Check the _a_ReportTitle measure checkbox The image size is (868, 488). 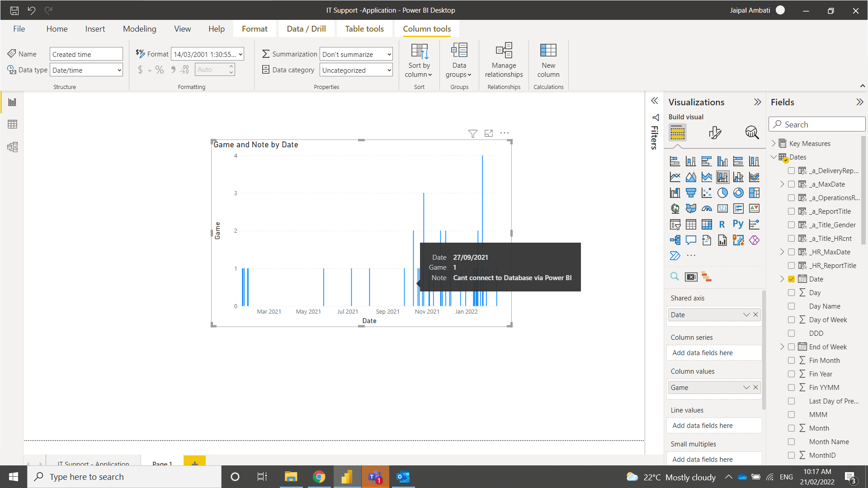[x=791, y=211]
